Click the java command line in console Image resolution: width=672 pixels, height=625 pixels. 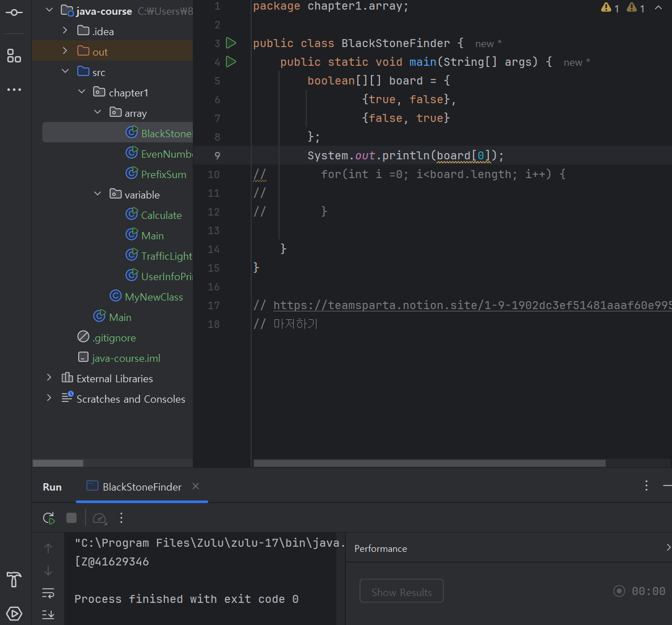(x=210, y=543)
